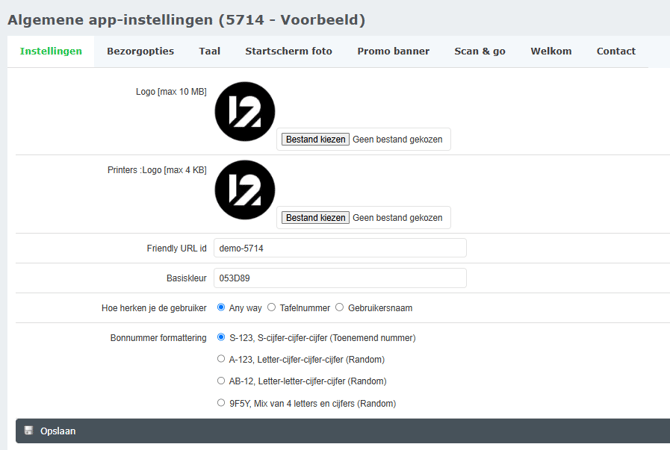Click the Friendly URL id field
The height and width of the screenshot is (450, 670).
[x=340, y=248]
